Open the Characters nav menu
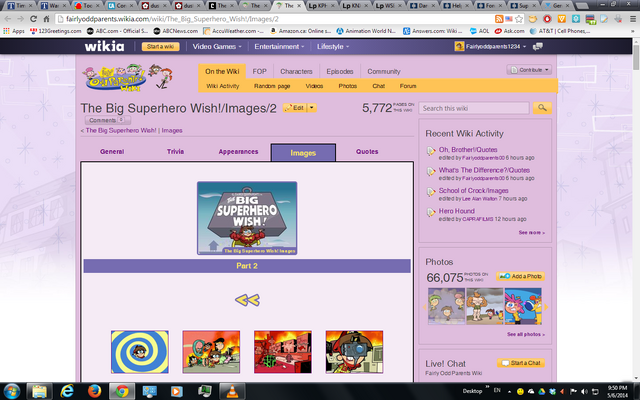The height and width of the screenshot is (400, 640). tap(296, 71)
